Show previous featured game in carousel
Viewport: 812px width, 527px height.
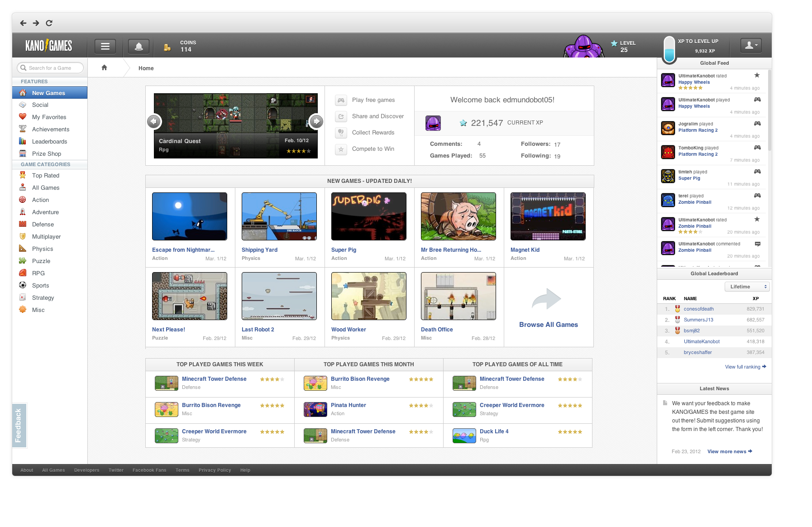coord(154,121)
